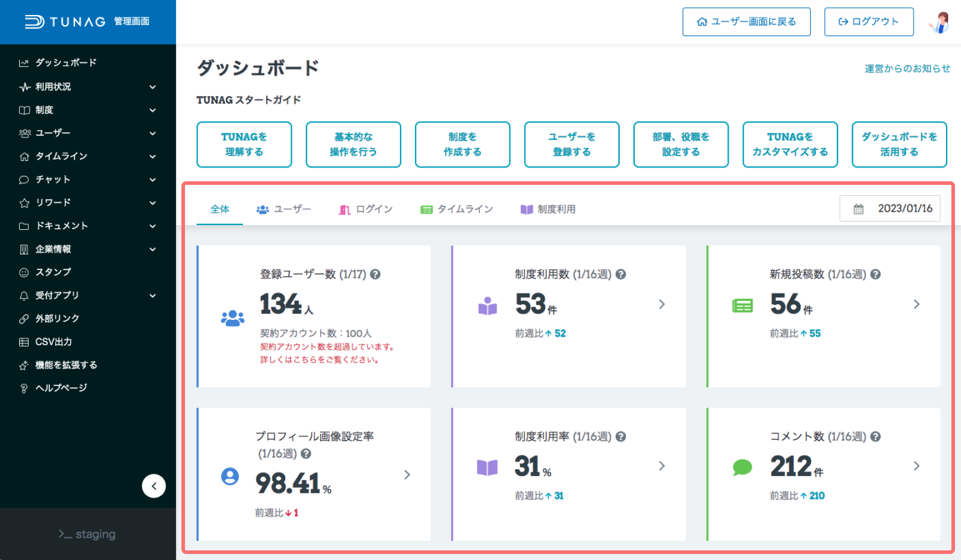Expand the ユーザー sidebar chevron
The height and width of the screenshot is (560, 961).
[153, 133]
